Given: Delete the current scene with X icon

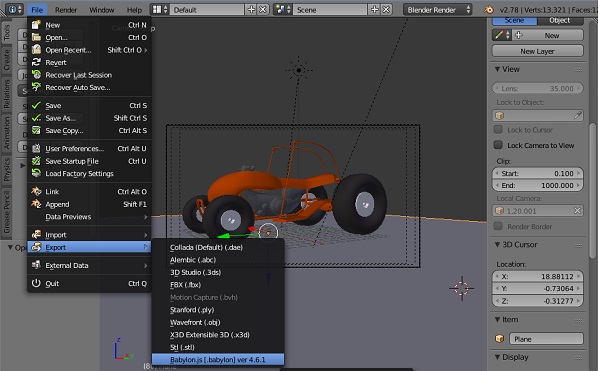Looking at the screenshot, I should 386,10.
